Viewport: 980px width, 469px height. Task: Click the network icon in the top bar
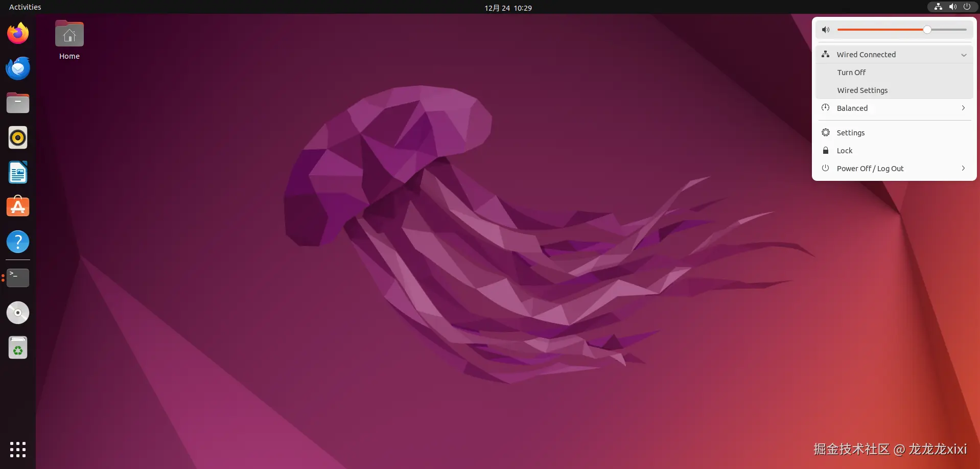pos(938,7)
